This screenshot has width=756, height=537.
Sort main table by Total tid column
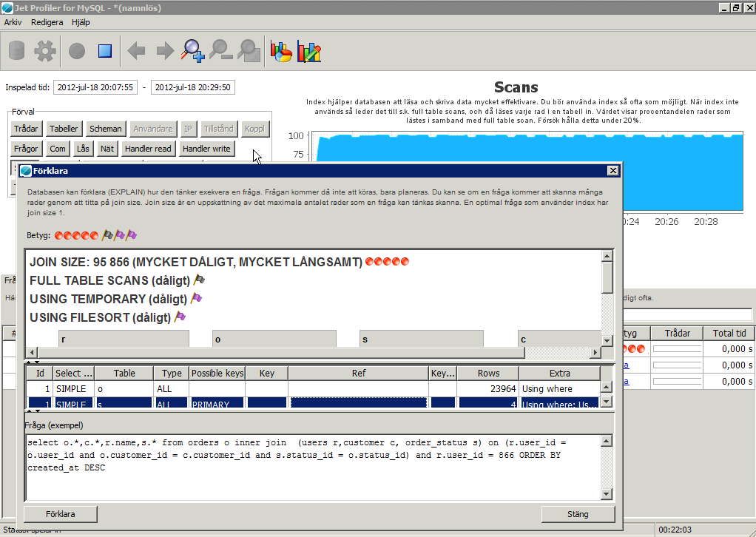pos(729,333)
